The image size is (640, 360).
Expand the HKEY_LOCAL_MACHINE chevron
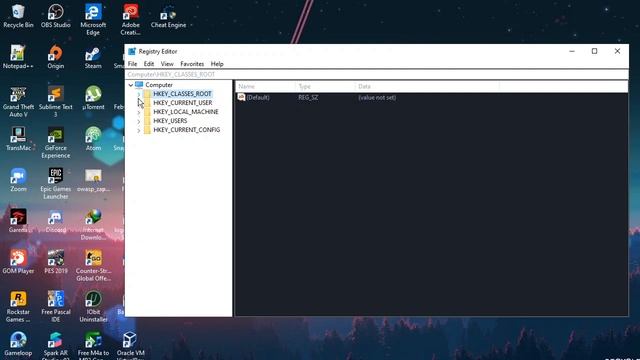coord(139,112)
